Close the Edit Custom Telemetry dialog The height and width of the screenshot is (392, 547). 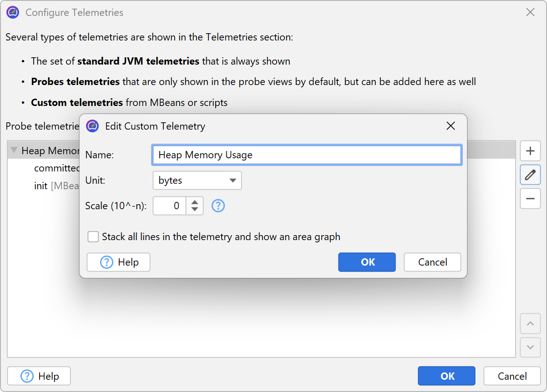451,126
